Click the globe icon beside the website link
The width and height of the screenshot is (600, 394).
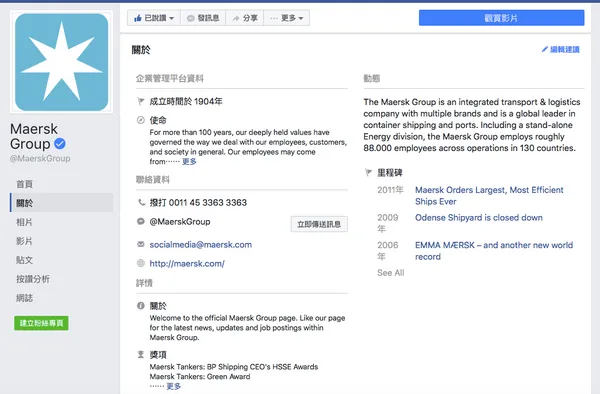tap(141, 263)
